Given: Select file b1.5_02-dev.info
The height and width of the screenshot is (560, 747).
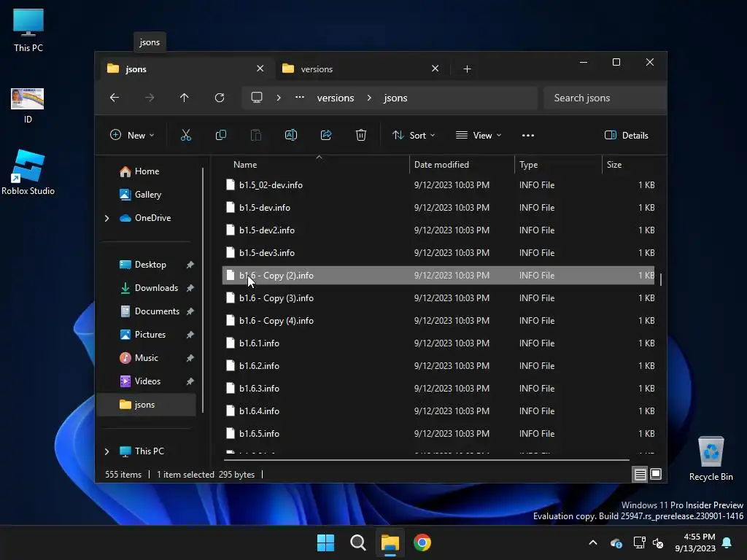Looking at the screenshot, I should 438,184.
